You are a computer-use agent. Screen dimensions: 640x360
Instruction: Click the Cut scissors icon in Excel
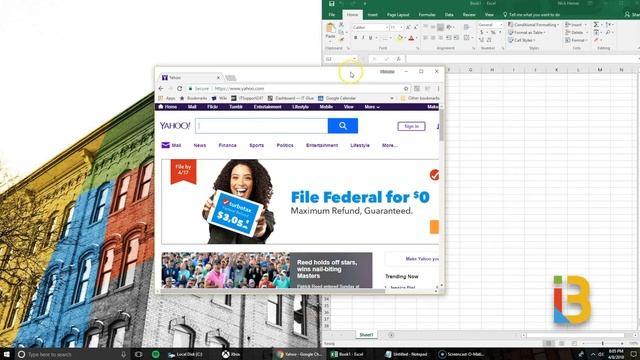(x=342, y=25)
